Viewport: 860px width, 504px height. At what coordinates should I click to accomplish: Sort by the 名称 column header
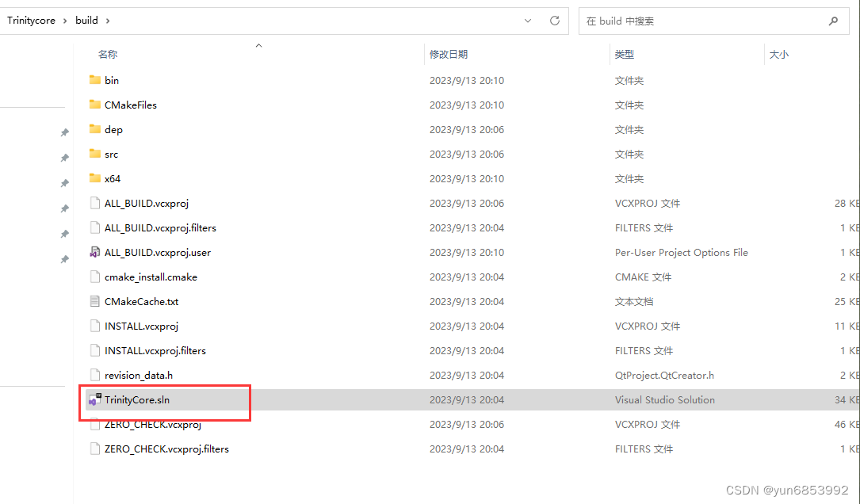click(108, 54)
